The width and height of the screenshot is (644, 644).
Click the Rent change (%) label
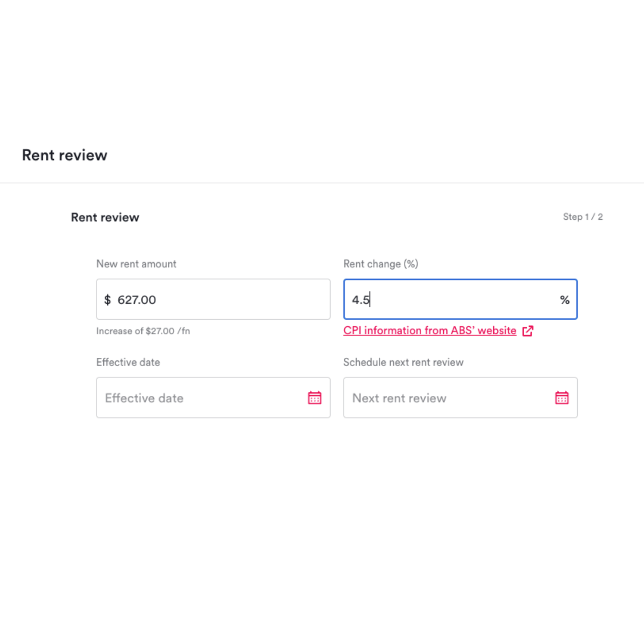(381, 264)
